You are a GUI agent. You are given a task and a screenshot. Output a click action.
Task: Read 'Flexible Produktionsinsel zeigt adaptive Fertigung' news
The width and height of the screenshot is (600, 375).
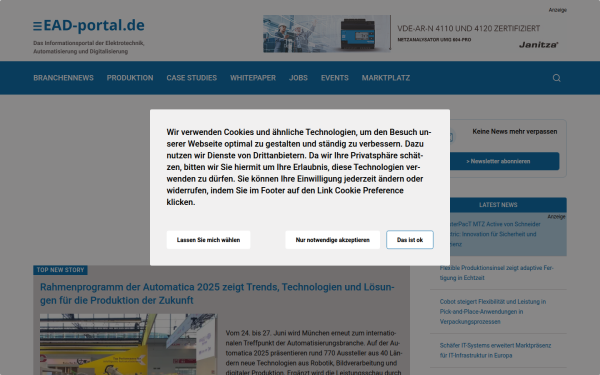[496, 273]
